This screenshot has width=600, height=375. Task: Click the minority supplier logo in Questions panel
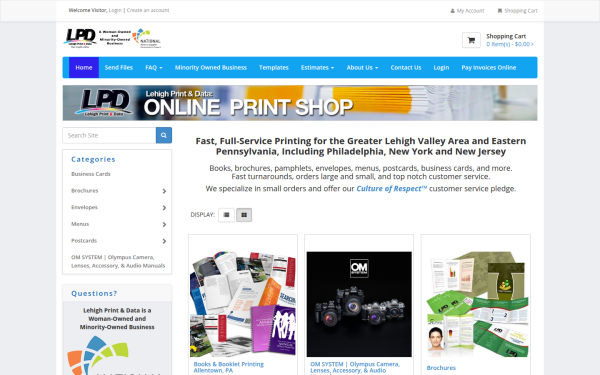click(x=115, y=355)
